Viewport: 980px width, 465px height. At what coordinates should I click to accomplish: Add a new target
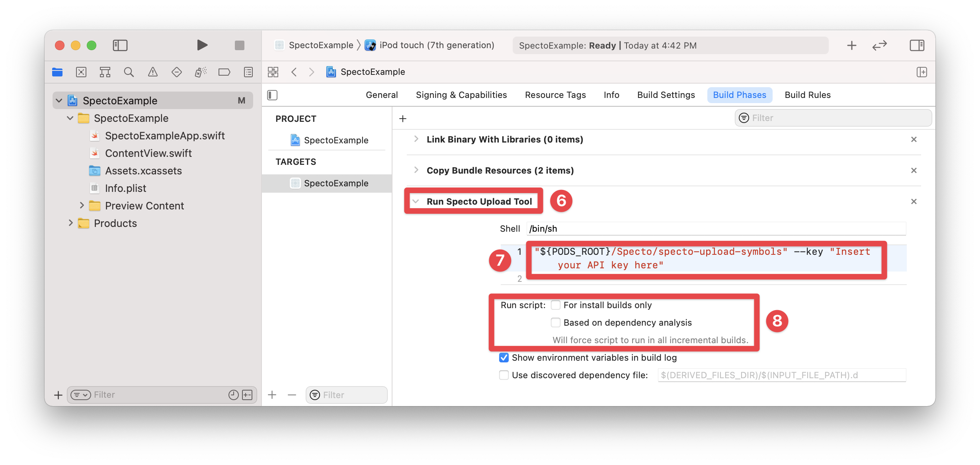point(272,395)
